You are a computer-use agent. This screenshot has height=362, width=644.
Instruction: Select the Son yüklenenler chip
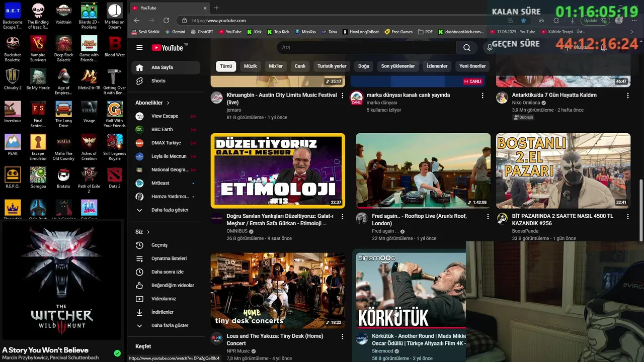398,66
